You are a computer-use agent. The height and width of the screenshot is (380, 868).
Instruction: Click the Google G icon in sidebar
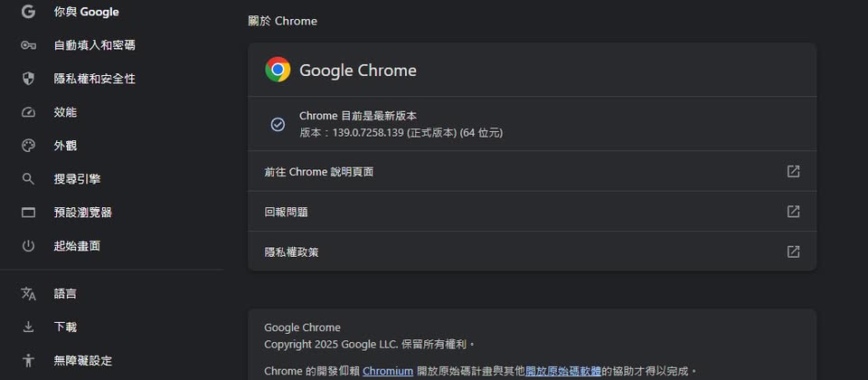click(x=28, y=12)
